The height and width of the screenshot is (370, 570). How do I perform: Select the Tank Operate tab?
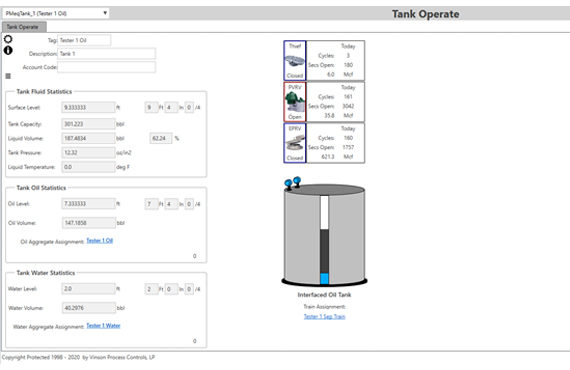pyautogui.click(x=24, y=27)
